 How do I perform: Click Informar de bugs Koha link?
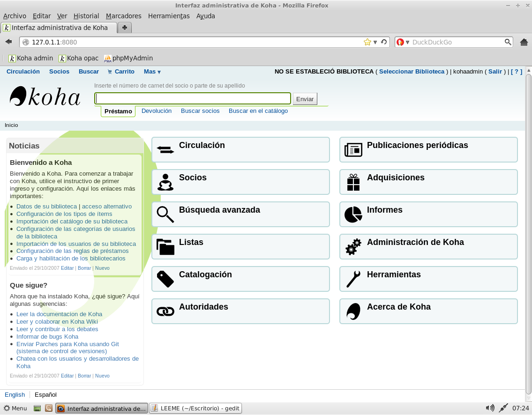(47, 337)
